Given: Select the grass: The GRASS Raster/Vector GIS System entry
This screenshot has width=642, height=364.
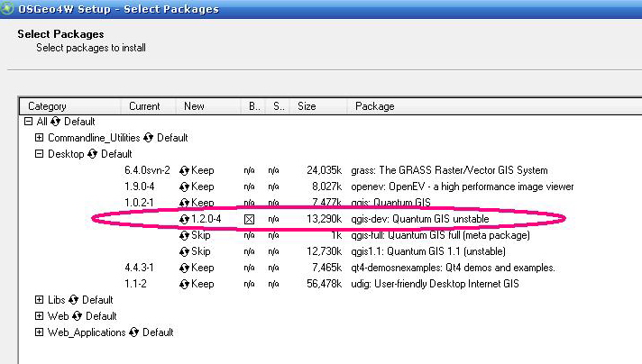Looking at the screenshot, I should coord(449,170).
